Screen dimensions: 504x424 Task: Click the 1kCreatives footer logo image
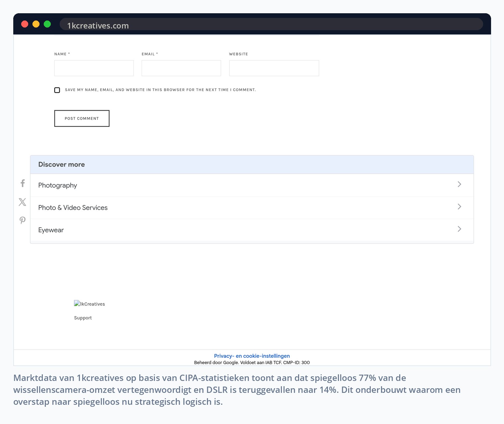coord(90,304)
